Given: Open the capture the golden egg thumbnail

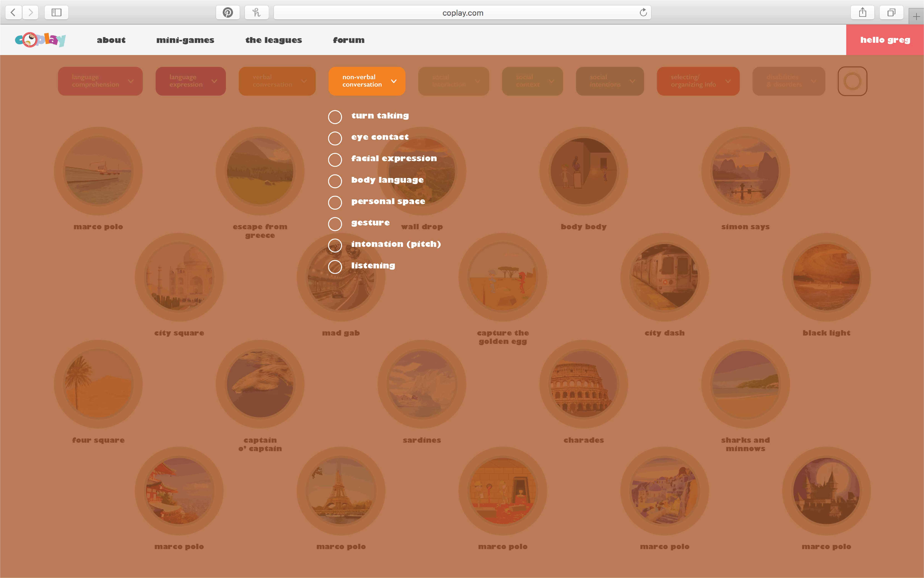Looking at the screenshot, I should tap(503, 277).
